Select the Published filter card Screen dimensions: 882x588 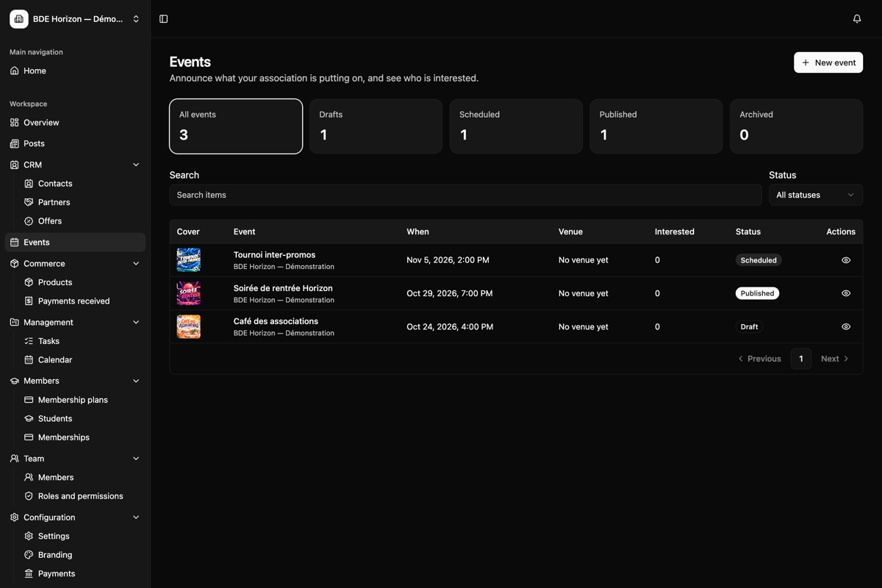[656, 126]
